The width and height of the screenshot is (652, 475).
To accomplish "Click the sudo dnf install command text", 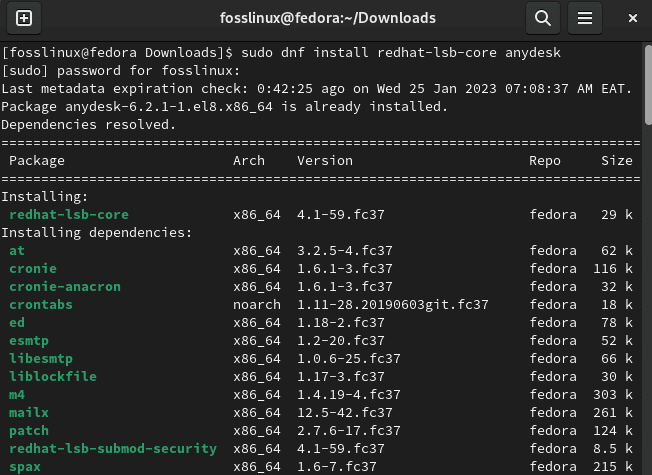I will pos(401,53).
